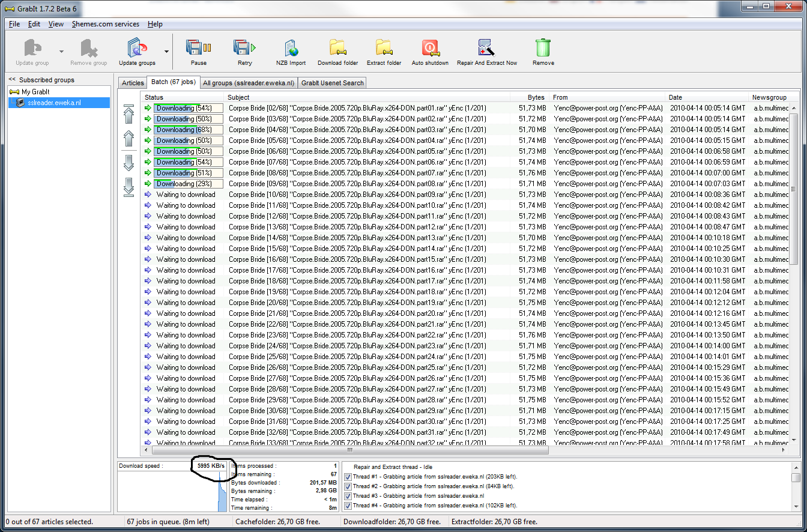The image size is (807, 532).
Task: Switch to the Articles tab
Action: (133, 83)
